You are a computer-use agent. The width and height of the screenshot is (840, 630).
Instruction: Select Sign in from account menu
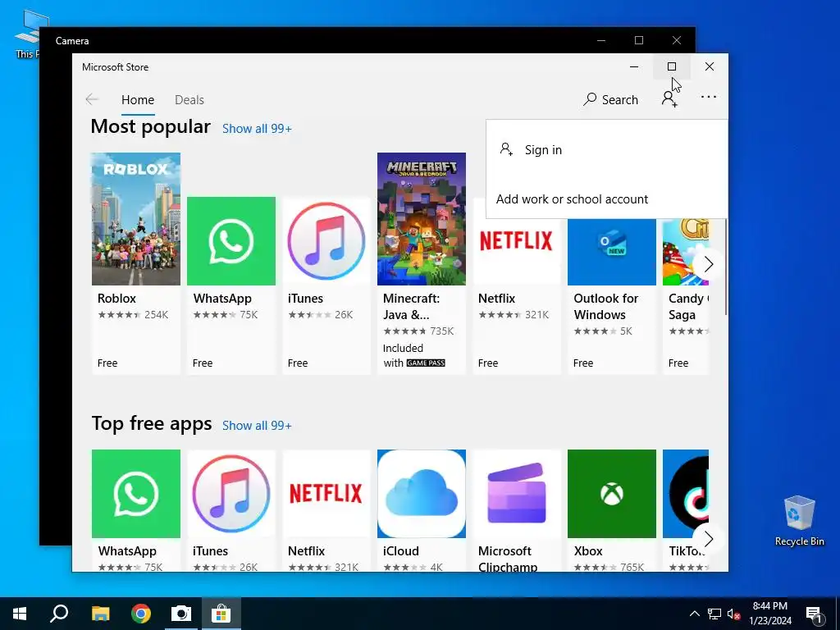pos(606,149)
